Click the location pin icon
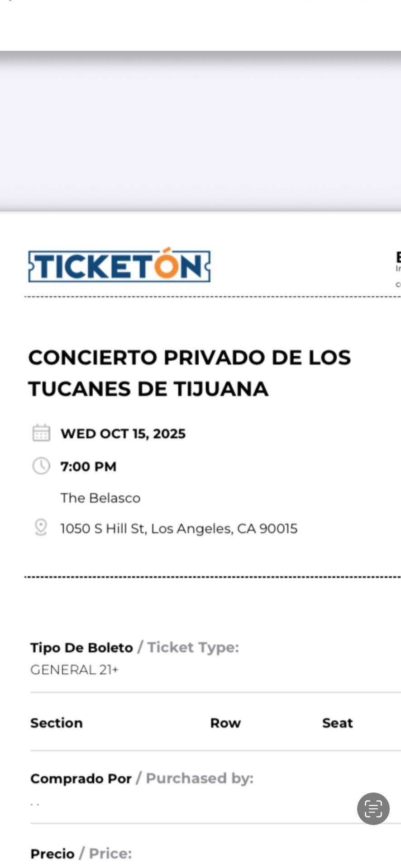Image resolution: width=401 pixels, height=868 pixels. [x=41, y=527]
